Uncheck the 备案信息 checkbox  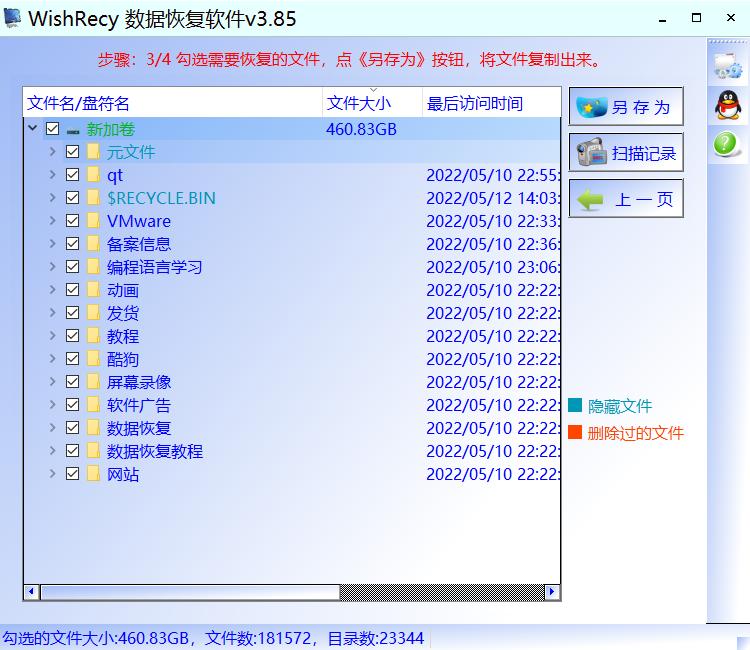coord(72,243)
